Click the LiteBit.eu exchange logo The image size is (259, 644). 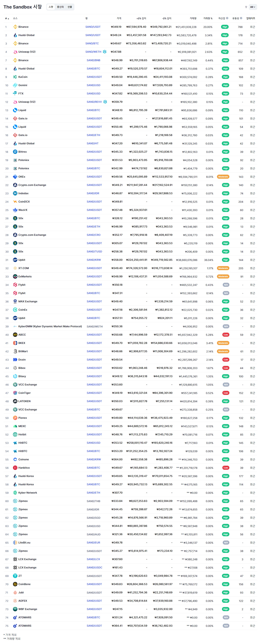pyautogui.click(x=15, y=543)
